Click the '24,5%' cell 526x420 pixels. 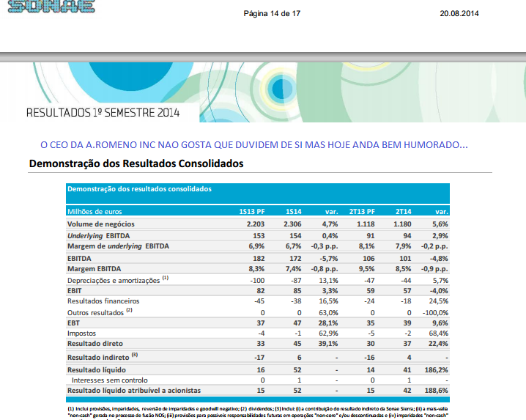438,301
